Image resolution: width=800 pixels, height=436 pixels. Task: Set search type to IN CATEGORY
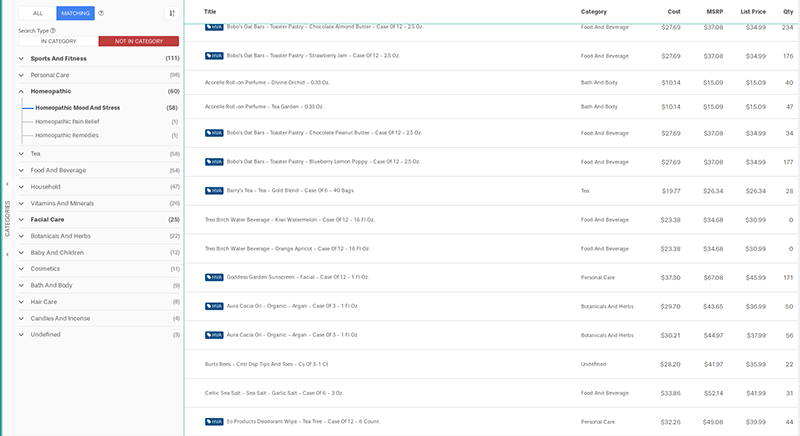[59, 41]
